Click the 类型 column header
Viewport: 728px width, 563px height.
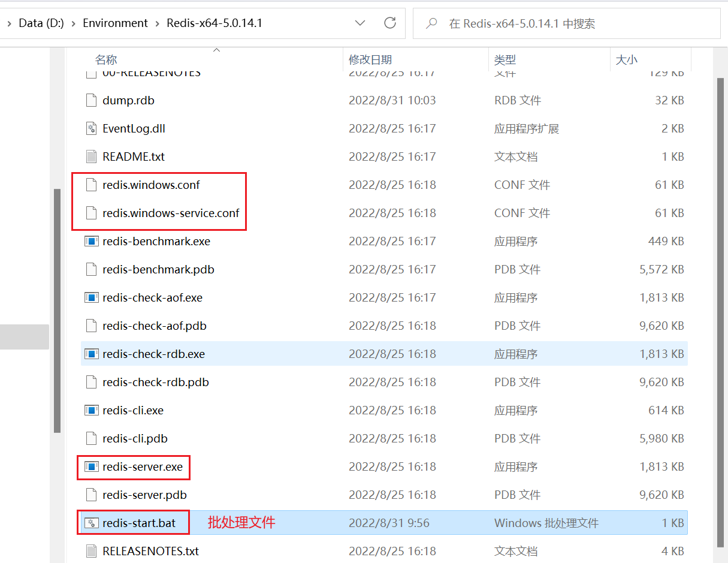click(503, 59)
